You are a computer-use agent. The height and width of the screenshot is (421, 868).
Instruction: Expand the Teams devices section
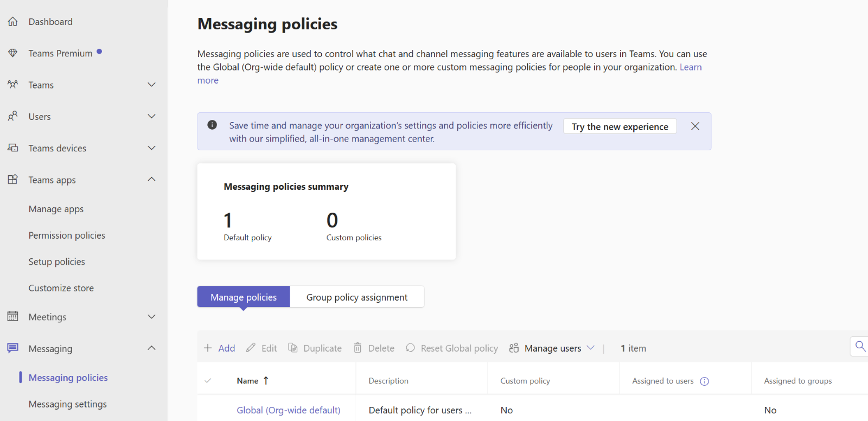point(152,148)
